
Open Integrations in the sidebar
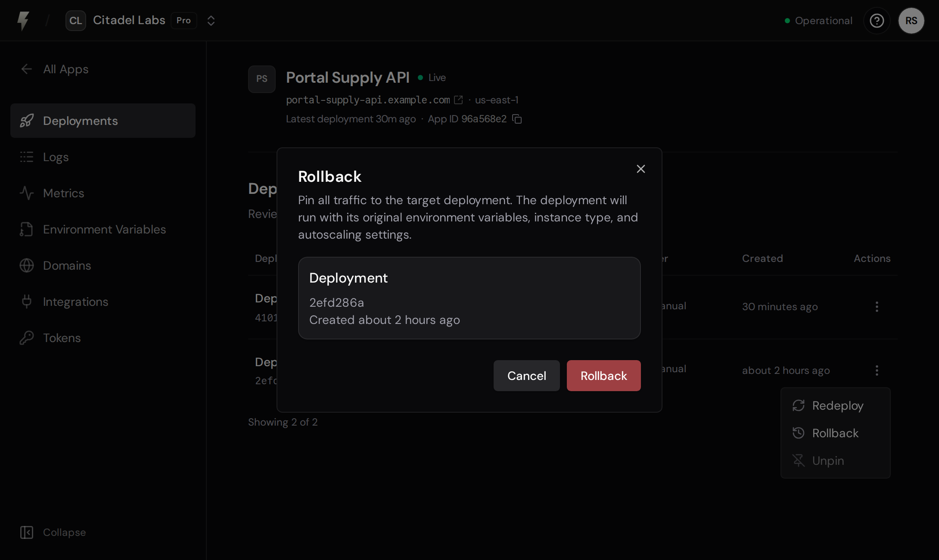click(103, 302)
